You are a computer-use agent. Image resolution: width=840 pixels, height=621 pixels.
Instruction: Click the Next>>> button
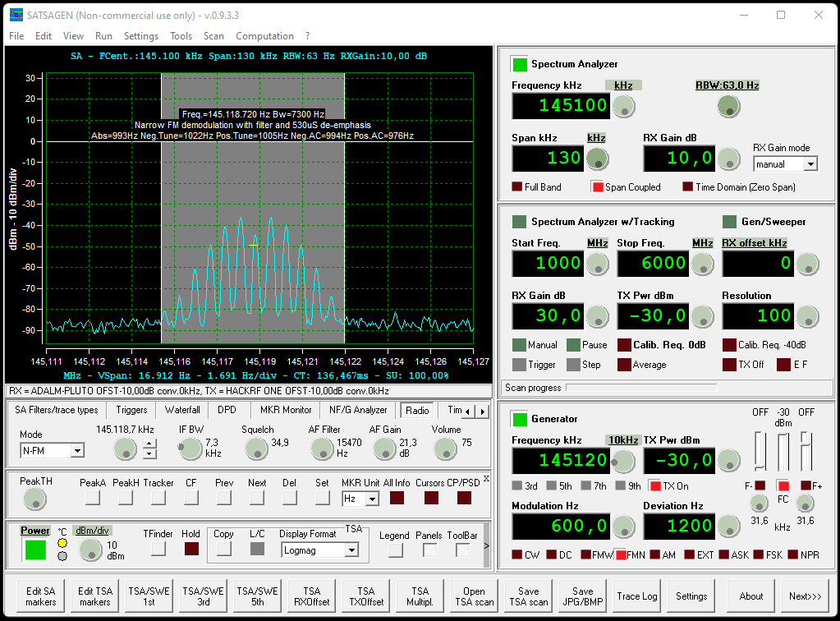[x=806, y=596]
